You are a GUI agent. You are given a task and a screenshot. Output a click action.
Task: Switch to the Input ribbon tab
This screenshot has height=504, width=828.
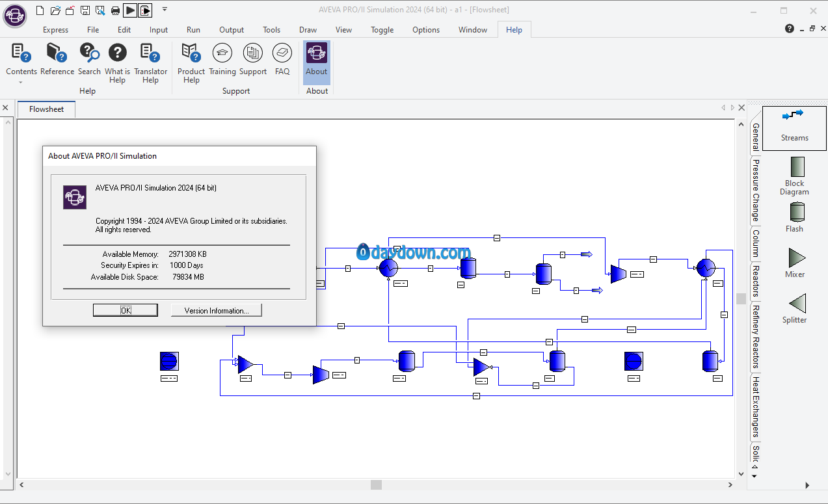[159, 29]
